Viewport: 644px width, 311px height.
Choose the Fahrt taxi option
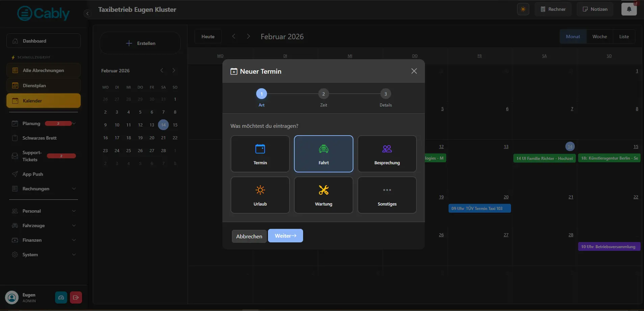pos(323,154)
